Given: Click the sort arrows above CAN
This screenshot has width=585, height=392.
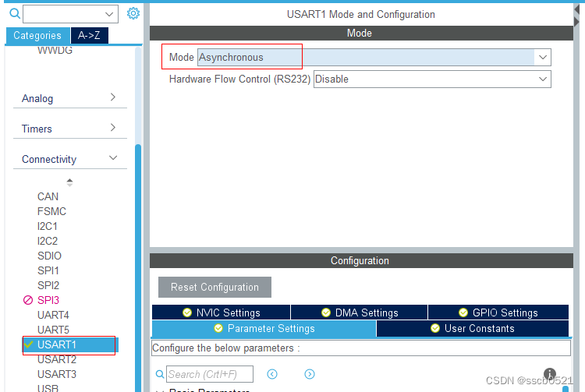Looking at the screenshot, I should pos(69,182).
